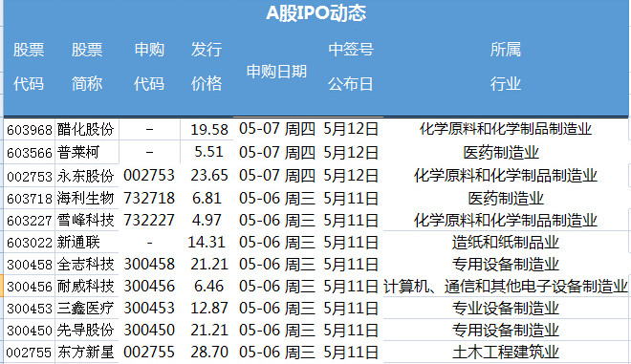Click subscription code cell 732718
Image resolution: width=631 pixels, height=364 pixels.
coord(149,199)
